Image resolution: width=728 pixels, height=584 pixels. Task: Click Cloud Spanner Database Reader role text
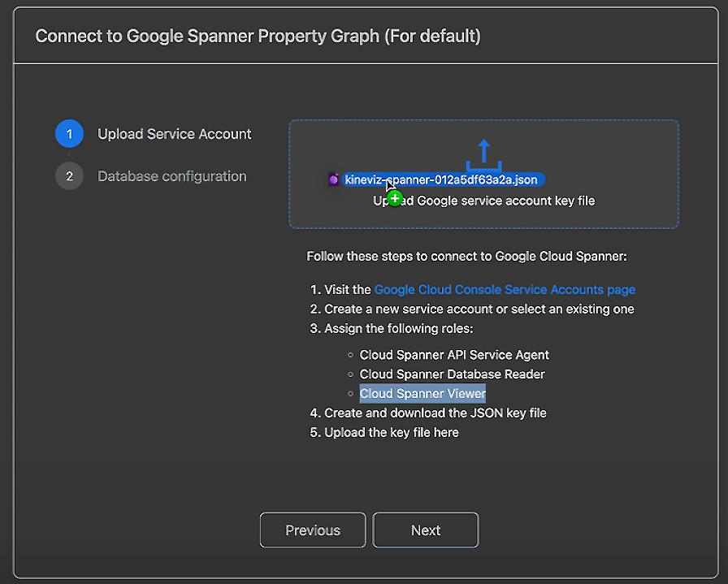pos(453,374)
